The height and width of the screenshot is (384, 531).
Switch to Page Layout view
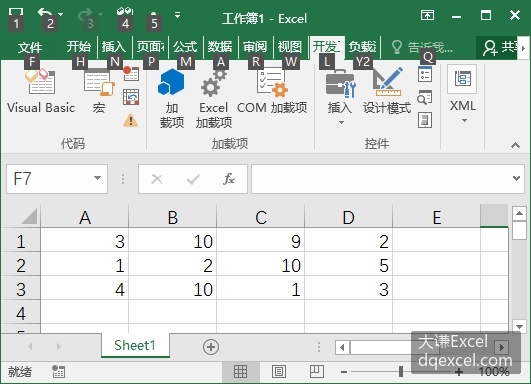coord(279,371)
